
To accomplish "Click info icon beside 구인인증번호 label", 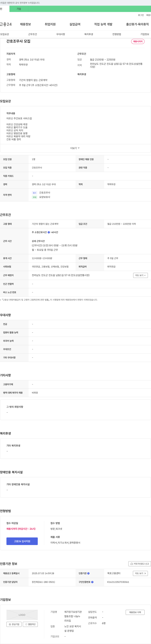I will coord(92,582).
